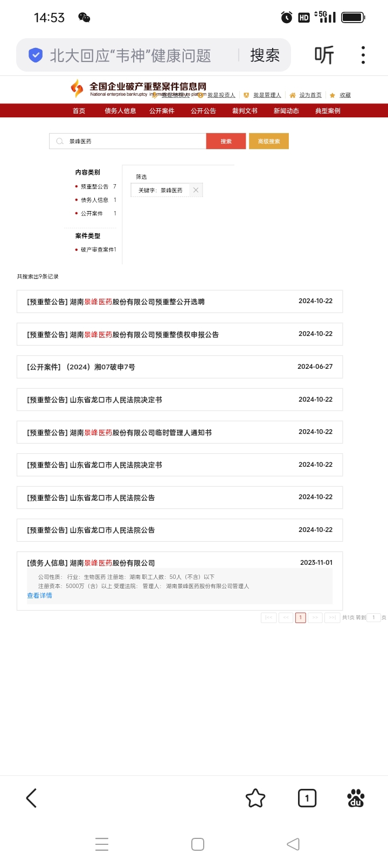Open the 新闻动态 nav tab
The height and width of the screenshot is (868, 388).
click(x=286, y=111)
